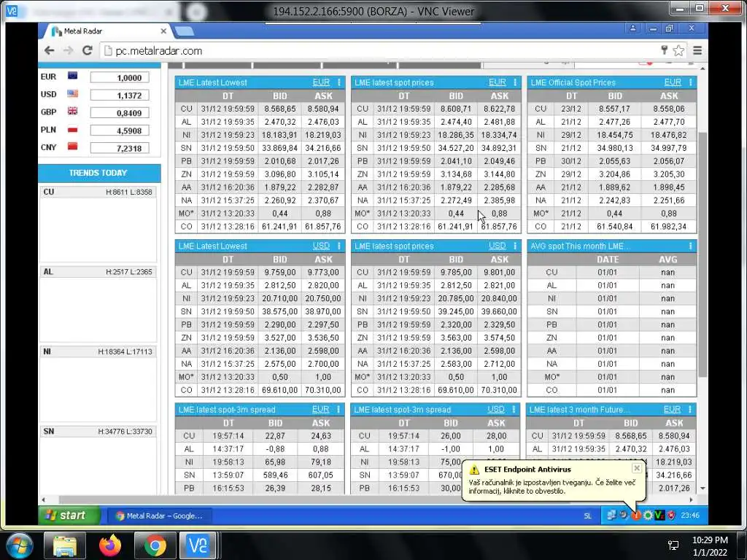Click the saved password key icon

click(664, 50)
